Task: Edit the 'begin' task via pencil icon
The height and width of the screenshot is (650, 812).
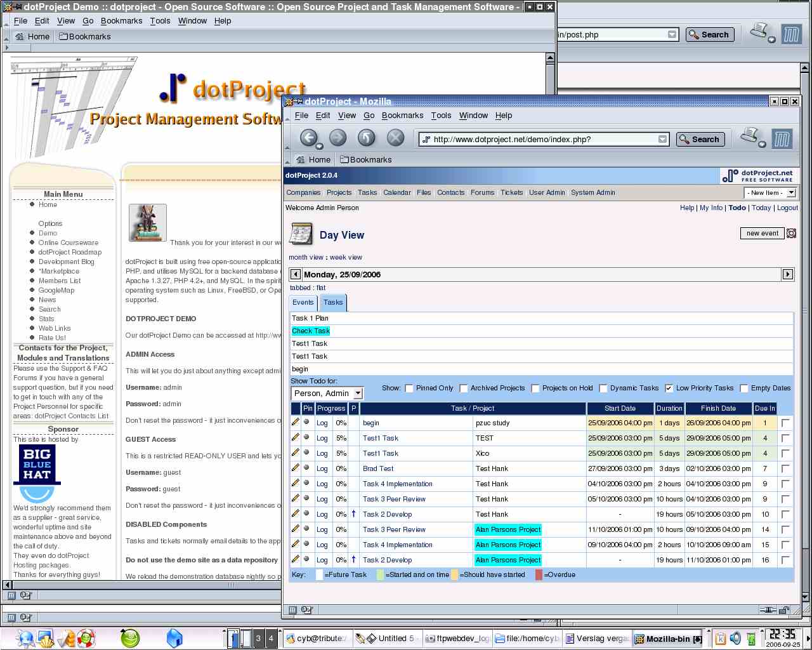Action: click(295, 422)
